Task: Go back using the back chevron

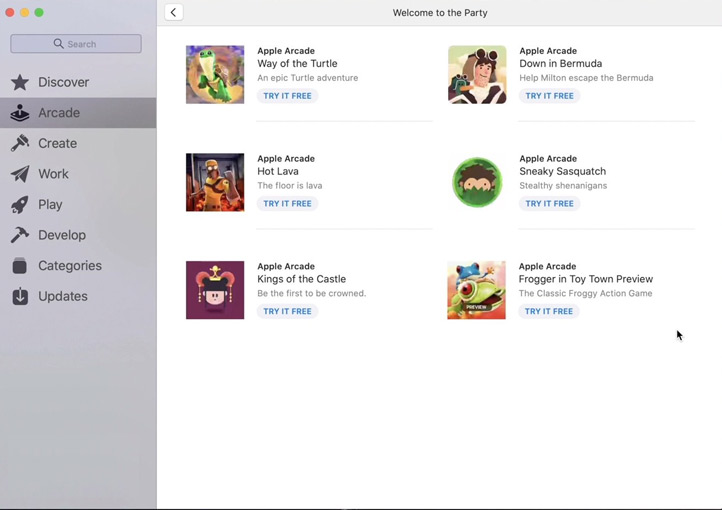Action: [174, 13]
